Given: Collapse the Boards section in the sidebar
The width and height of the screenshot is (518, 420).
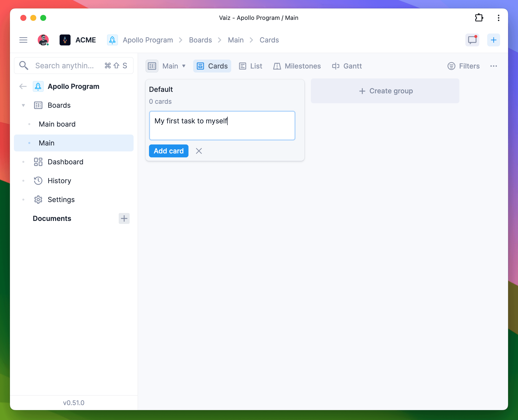Looking at the screenshot, I should [x=23, y=105].
